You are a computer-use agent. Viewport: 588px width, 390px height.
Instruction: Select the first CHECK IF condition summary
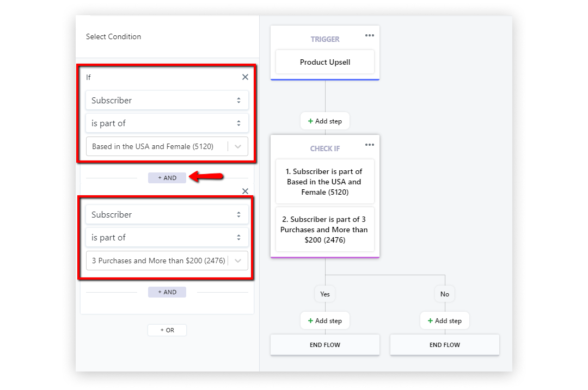[325, 182]
